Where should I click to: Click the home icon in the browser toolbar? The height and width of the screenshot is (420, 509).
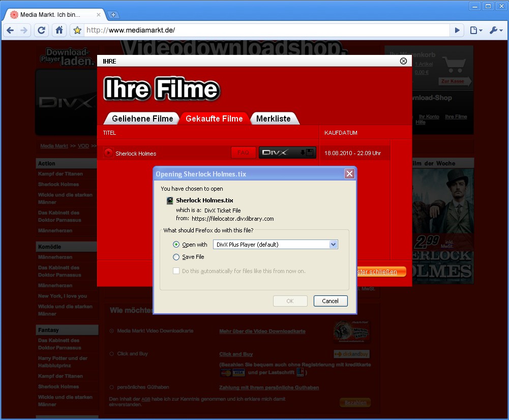[x=58, y=30]
